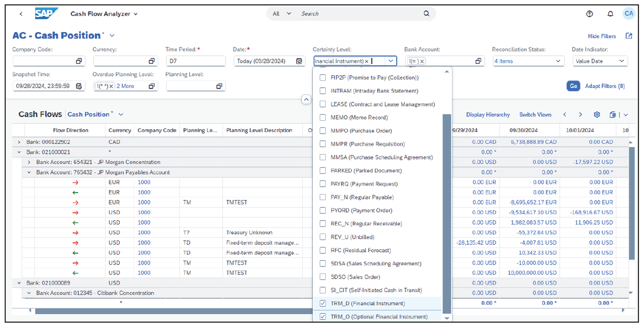Open table settings via the gear icon
644x329 pixels.
coord(596,115)
